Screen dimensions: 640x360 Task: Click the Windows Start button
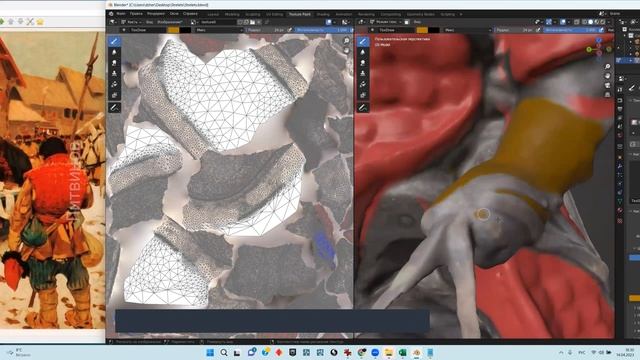coord(210,352)
